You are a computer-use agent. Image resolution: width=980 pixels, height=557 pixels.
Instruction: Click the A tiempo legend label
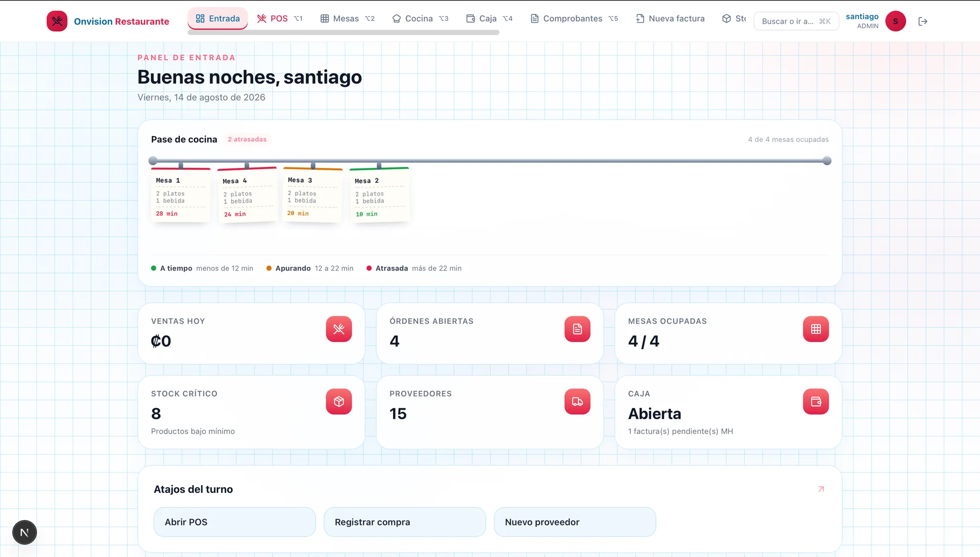[x=176, y=268]
